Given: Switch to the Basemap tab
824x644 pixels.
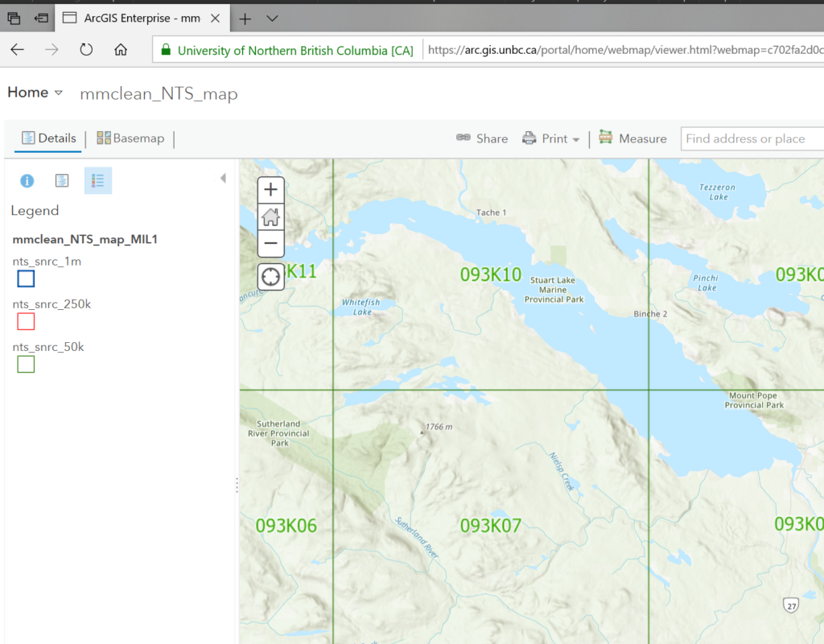Looking at the screenshot, I should coord(130,138).
